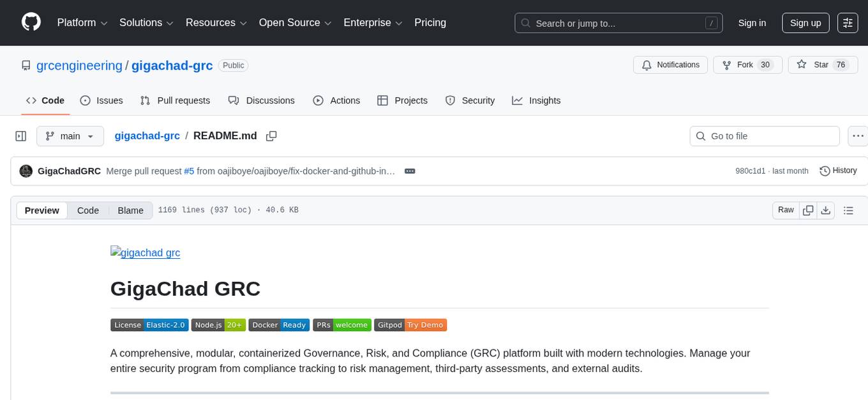This screenshot has height=400, width=868.
Task: Focus the Go to file search box
Action: 764,135
